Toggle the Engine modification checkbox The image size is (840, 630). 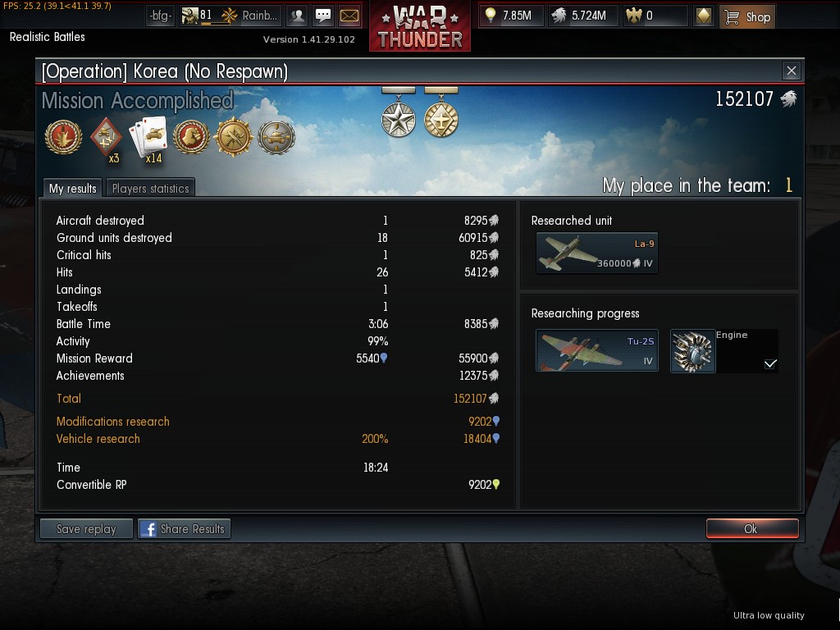tap(769, 363)
